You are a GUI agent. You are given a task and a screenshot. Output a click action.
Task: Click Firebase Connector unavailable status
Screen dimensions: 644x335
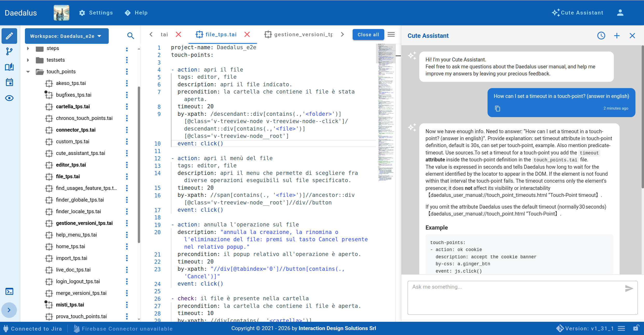click(x=123, y=329)
